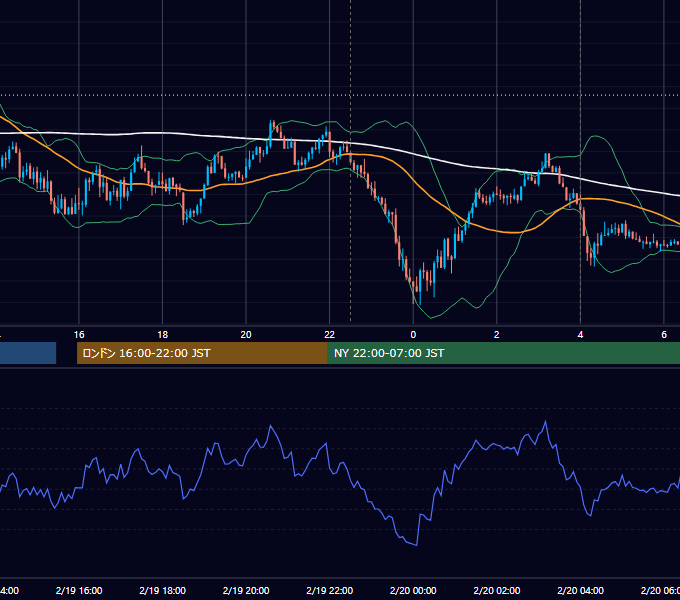Click the 22 hour label on the price chart axis

tap(330, 335)
